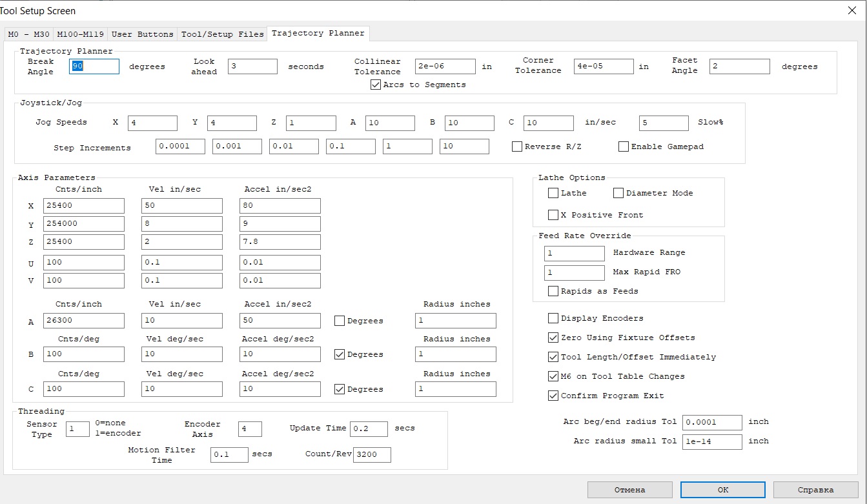Select the X axis Cnts/inch field
867x504 pixels.
click(x=84, y=206)
